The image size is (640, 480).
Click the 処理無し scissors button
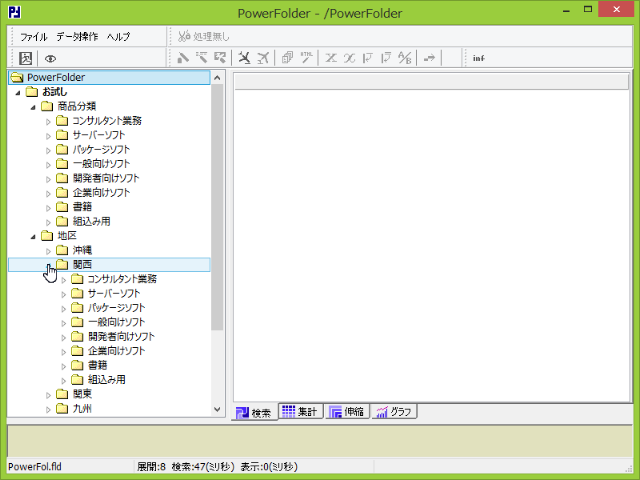(204, 36)
